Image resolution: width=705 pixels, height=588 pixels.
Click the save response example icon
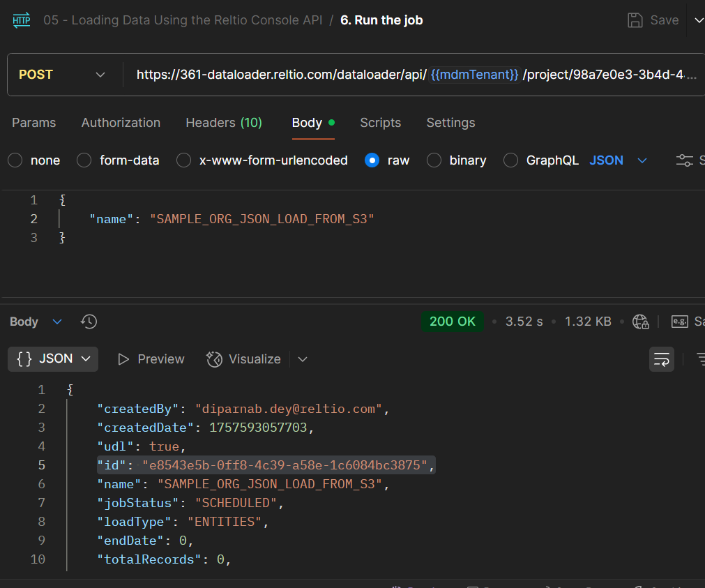pos(679,322)
